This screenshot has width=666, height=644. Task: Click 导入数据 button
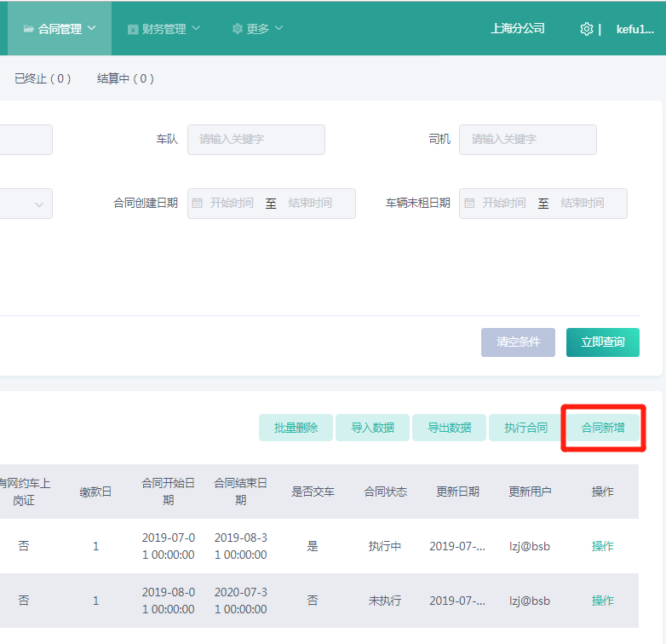click(x=372, y=428)
